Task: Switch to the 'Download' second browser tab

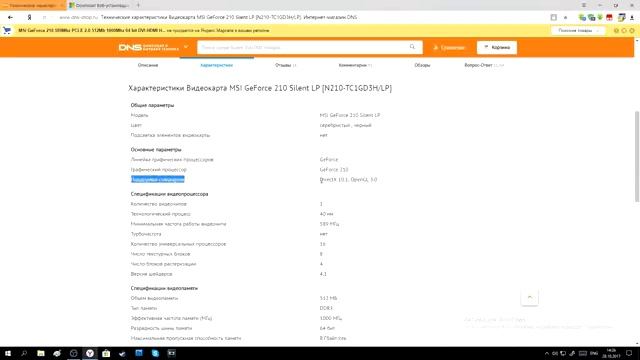Action: pyautogui.click(x=99, y=5)
